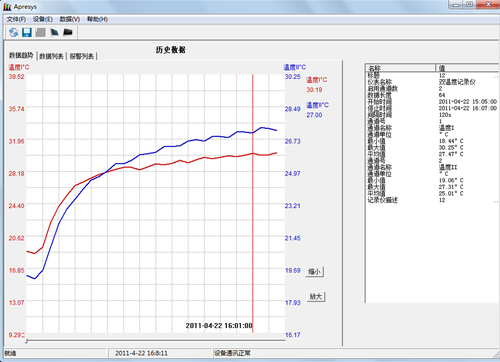Click the 120s interval value cell
Viewport: 500px width, 362px height.
tap(445, 115)
